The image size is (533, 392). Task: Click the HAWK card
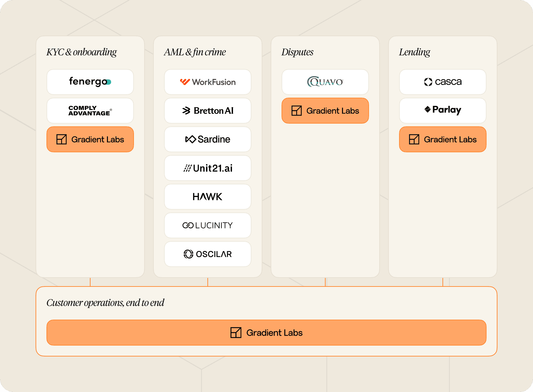208,197
